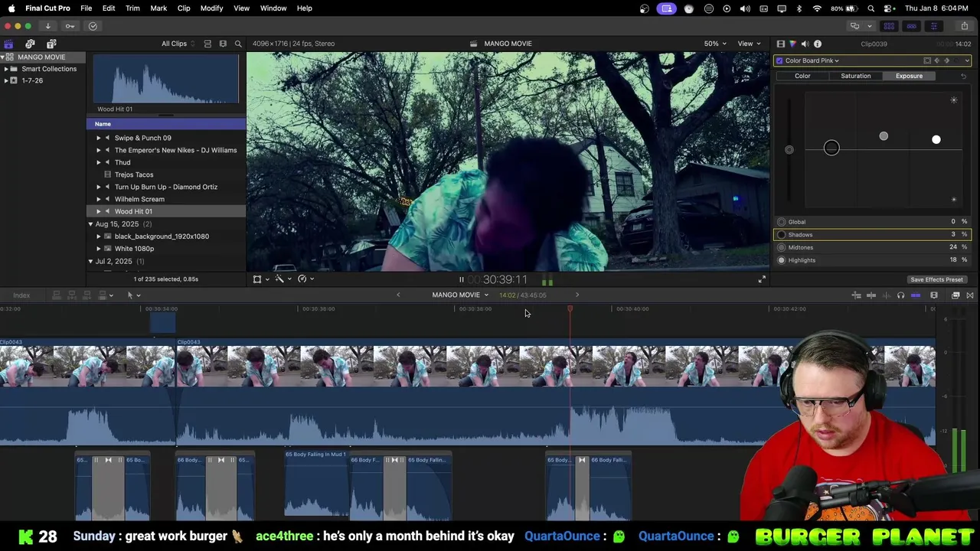Open timeline clip appearance filmstrip icon
Viewport: 980px width, 551px height.
coord(934,295)
